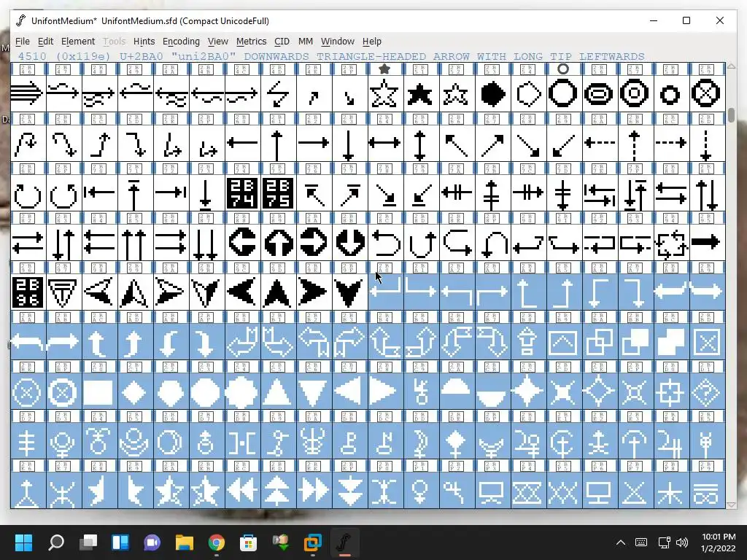The height and width of the screenshot is (560, 747).
Task: Open the CID menu
Action: 282,42
